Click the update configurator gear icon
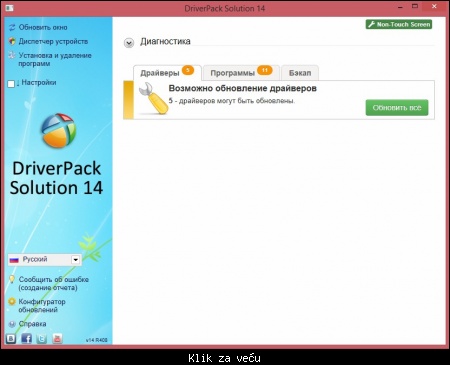The height and width of the screenshot is (365, 450). pyautogui.click(x=12, y=302)
